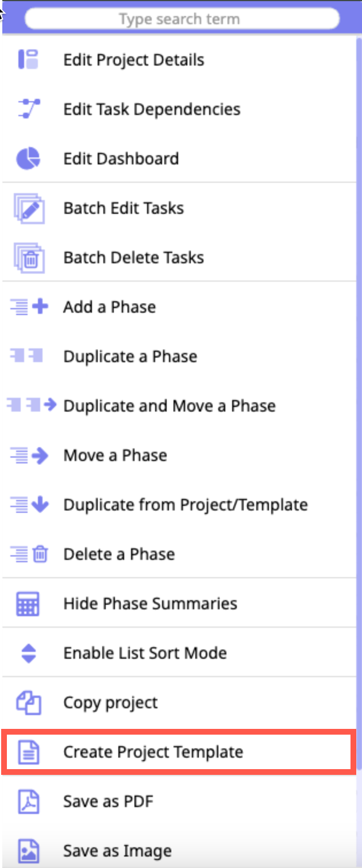Click the Batch Delete Tasks trash icon
This screenshot has width=362, height=868.
click(29, 258)
